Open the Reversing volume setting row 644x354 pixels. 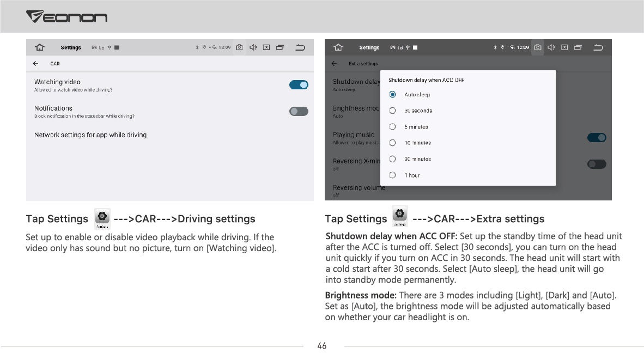pos(359,191)
